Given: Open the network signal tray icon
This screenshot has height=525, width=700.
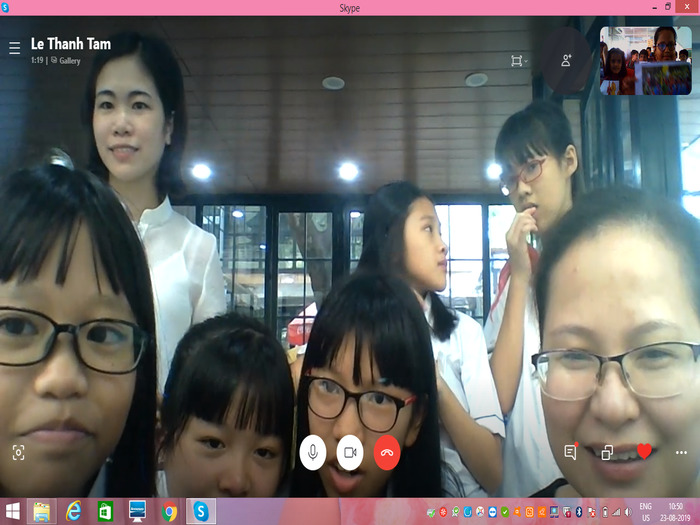Looking at the screenshot, I should click(x=616, y=512).
